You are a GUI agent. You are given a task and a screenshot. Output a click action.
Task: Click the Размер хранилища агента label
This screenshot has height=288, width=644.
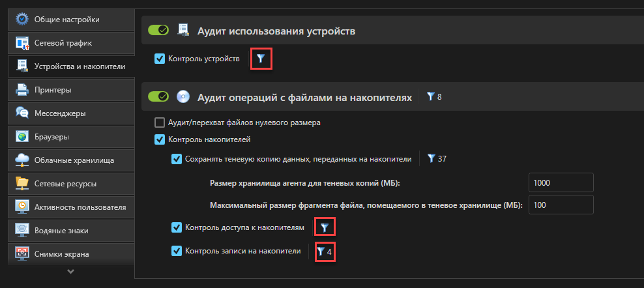coord(305,183)
